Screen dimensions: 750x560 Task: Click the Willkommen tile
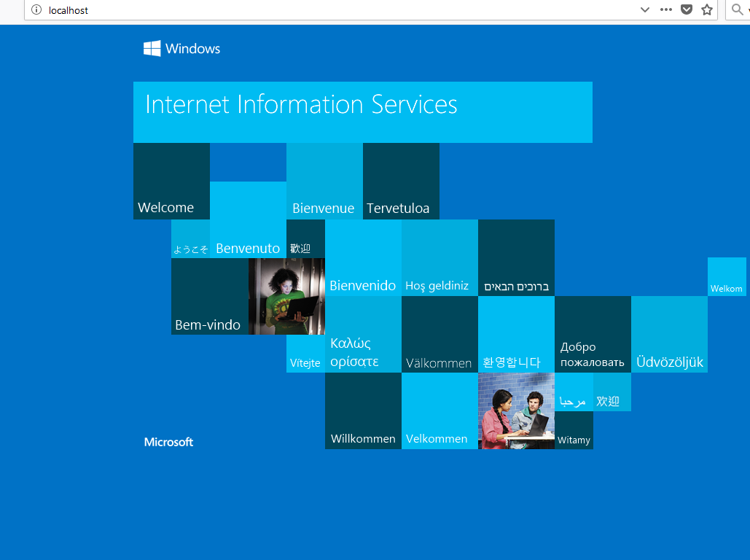coord(363,411)
